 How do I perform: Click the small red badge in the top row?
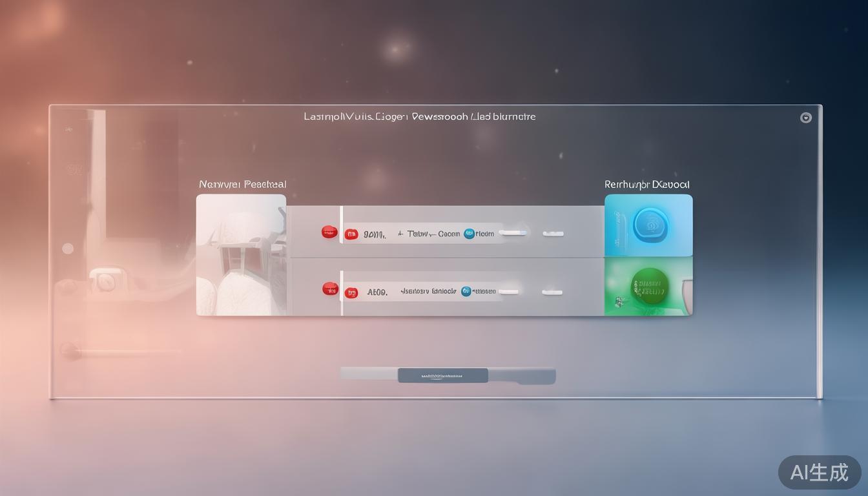coord(351,234)
